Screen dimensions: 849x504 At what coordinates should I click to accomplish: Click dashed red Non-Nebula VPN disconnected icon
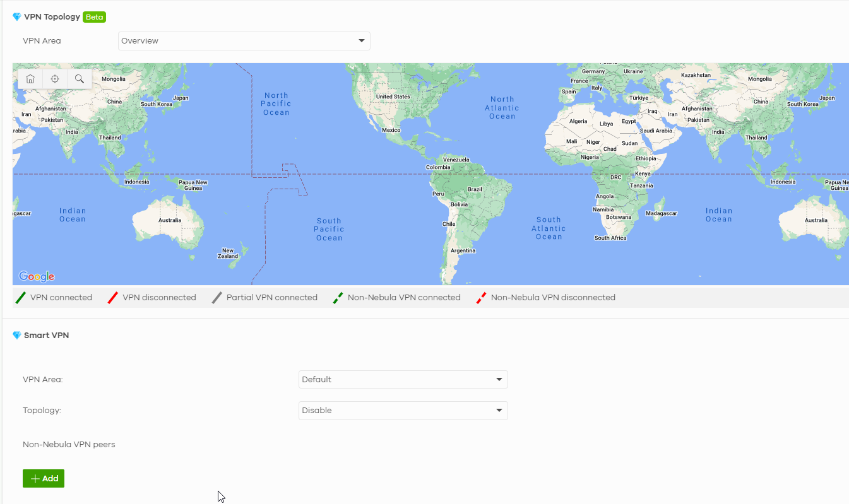(x=482, y=298)
